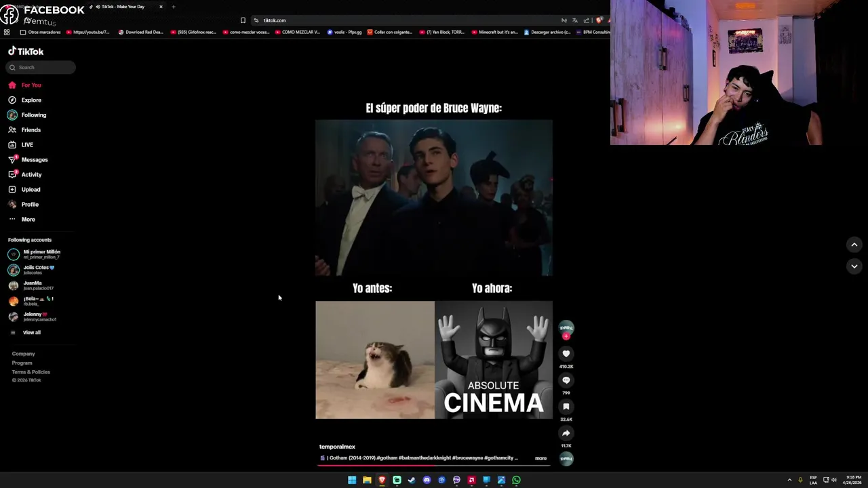868x488 pixels.
Task: Bookmark the video to favorites
Action: 566,407
